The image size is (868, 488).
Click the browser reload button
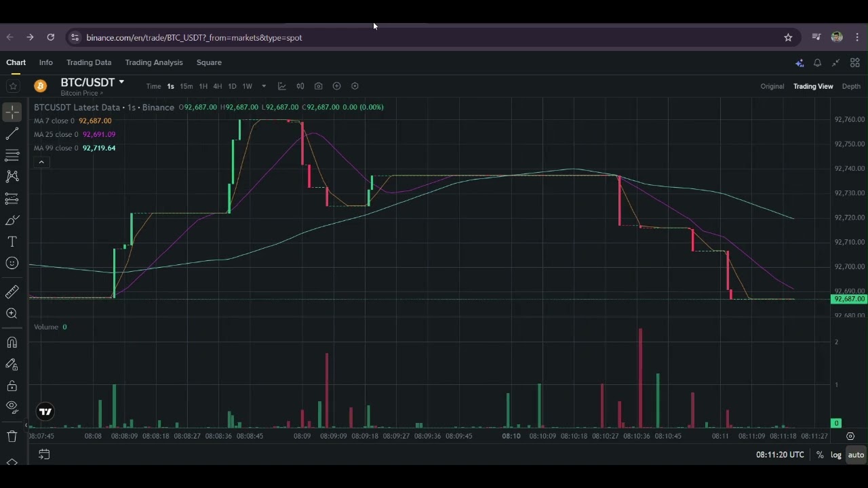point(50,37)
